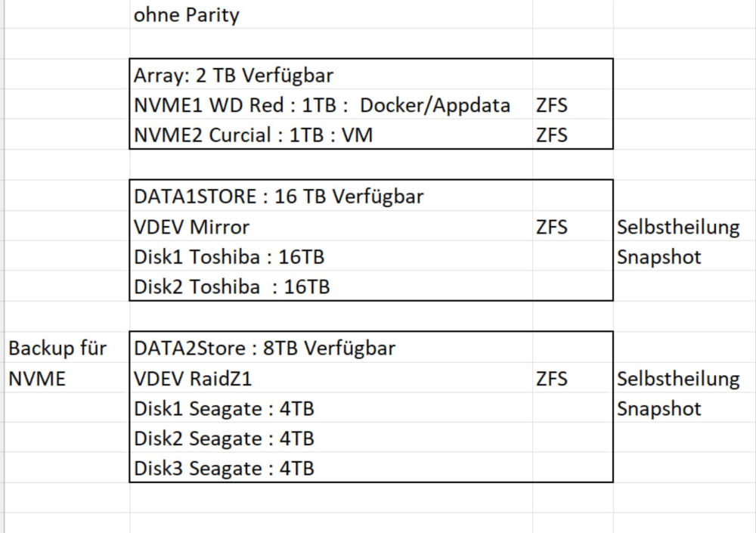
Task: Select the 'NVME1 WD Red : 1TB : Docker/Appdata' cell
Action: [x=331, y=104]
